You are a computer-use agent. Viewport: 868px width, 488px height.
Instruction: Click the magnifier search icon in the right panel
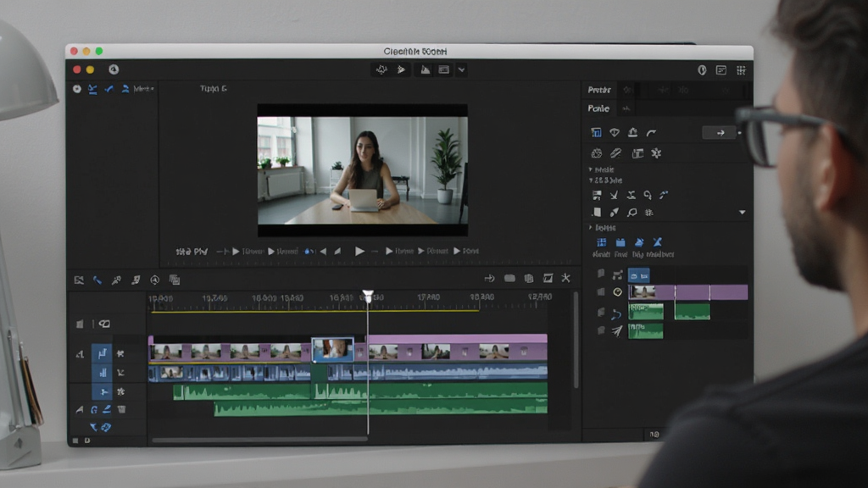632,213
